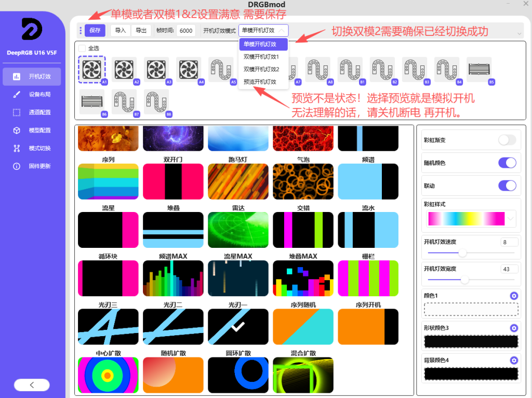This screenshot has width=532, height=398.
Task: Enable the 彩虹渐变 toggle
Action: [507, 140]
